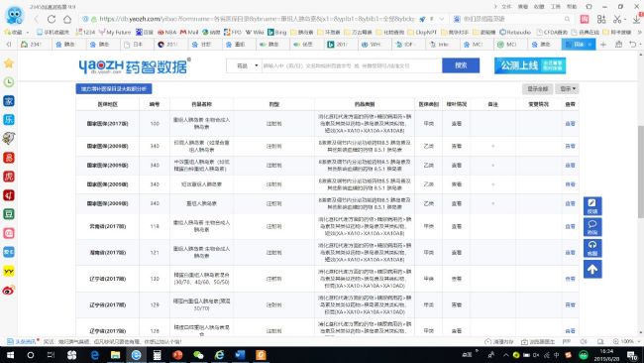Viewport: 644px width, 363px height.
Task: Click the cell with number 121
Action: pyautogui.click(x=155, y=253)
